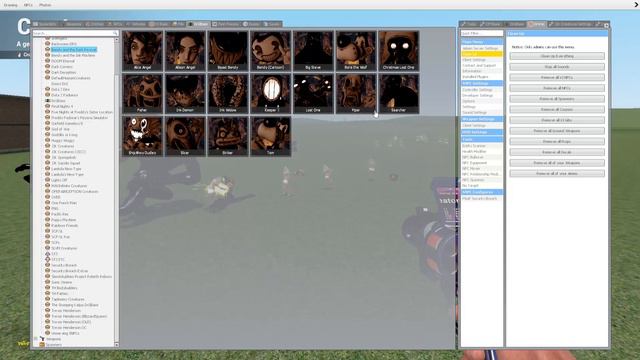Spawn the Ink Demon NPC
The image size is (640, 360).
(x=185, y=93)
